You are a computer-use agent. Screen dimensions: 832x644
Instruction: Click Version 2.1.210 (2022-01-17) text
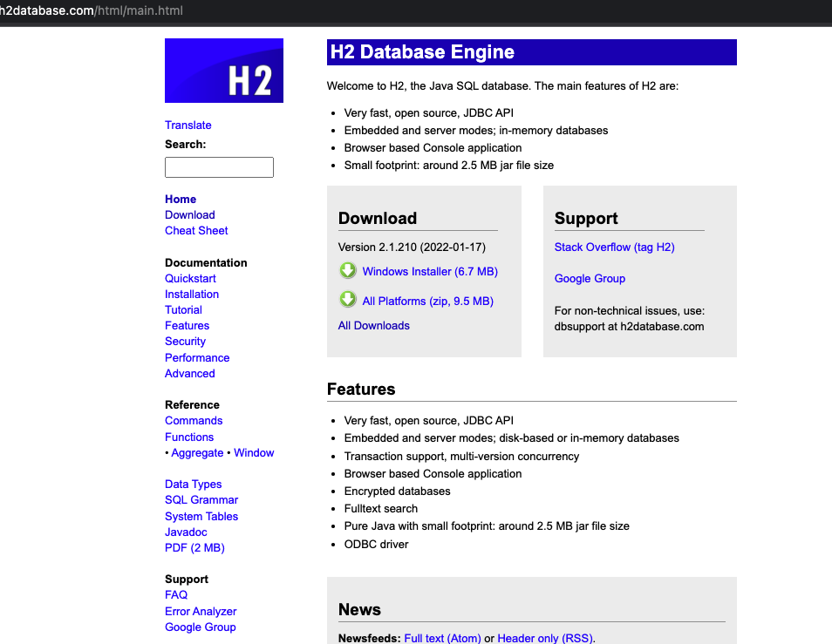(412, 247)
